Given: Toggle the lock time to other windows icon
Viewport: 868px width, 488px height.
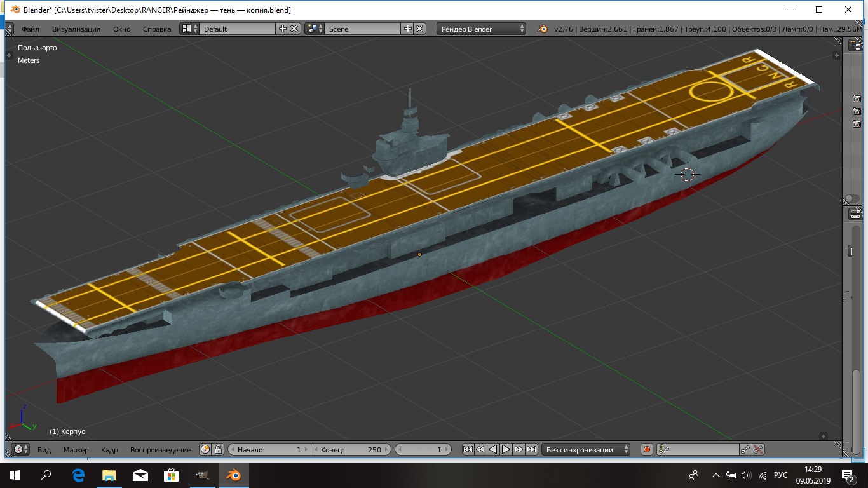Looking at the screenshot, I should click(x=218, y=449).
